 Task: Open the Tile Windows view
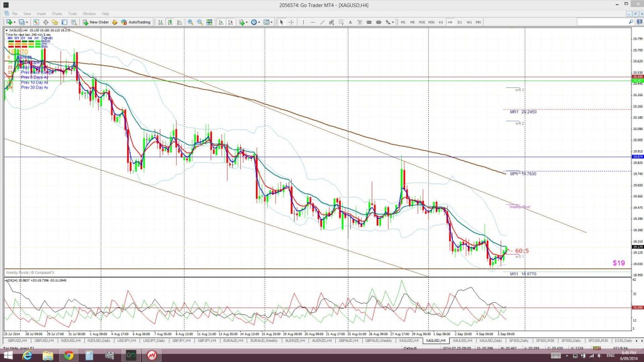[209, 22]
